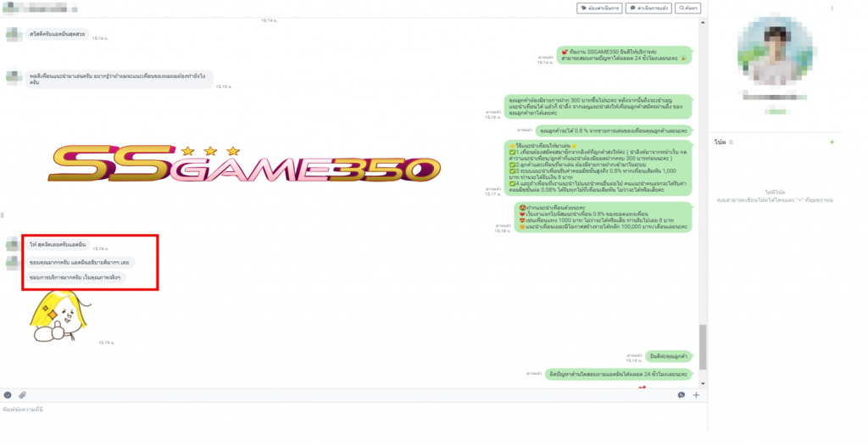The width and height of the screenshot is (868, 446).
Task: Click the customer's question about referring friends
Action: tap(119, 79)
